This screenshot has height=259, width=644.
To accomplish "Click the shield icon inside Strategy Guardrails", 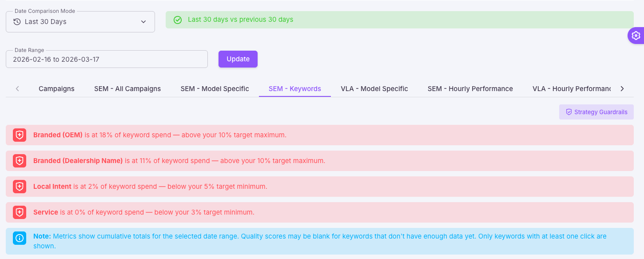I will (x=569, y=112).
